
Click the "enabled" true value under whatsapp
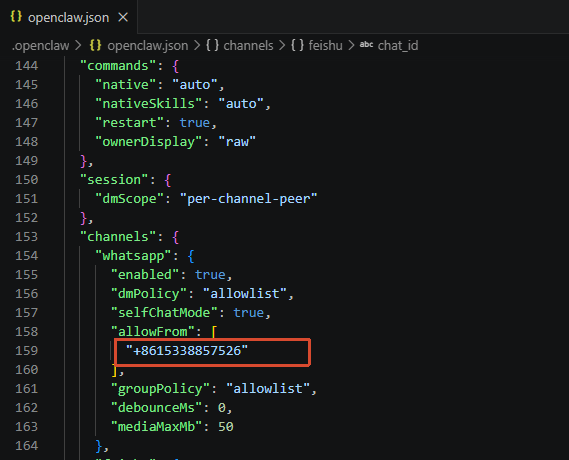point(210,275)
